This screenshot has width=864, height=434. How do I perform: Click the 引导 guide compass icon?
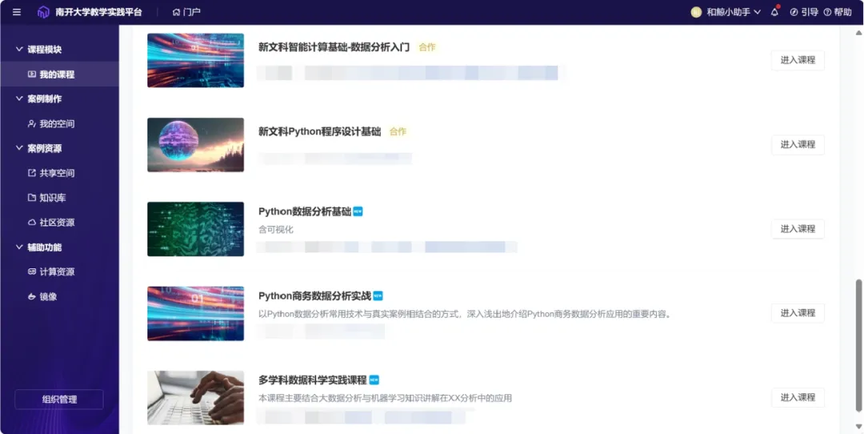tap(793, 12)
